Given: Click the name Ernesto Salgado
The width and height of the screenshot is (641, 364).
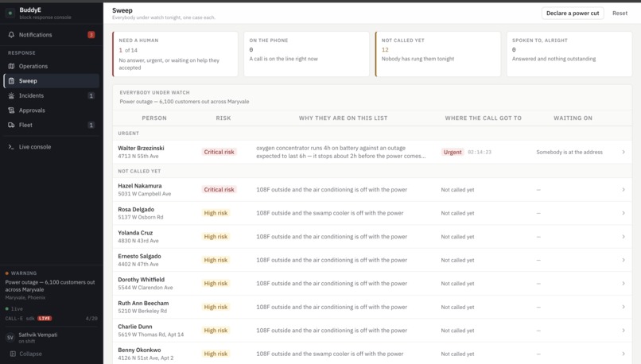Looking at the screenshot, I should (139, 256).
